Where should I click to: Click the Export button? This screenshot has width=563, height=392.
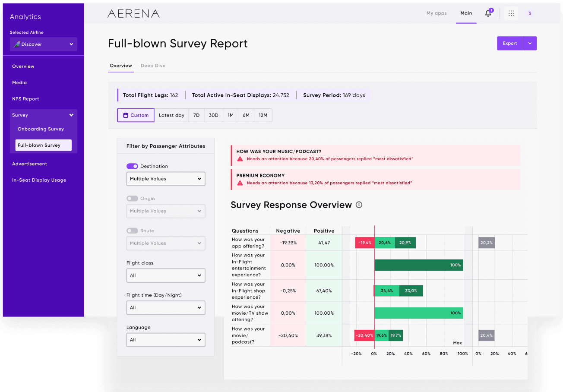tap(510, 43)
